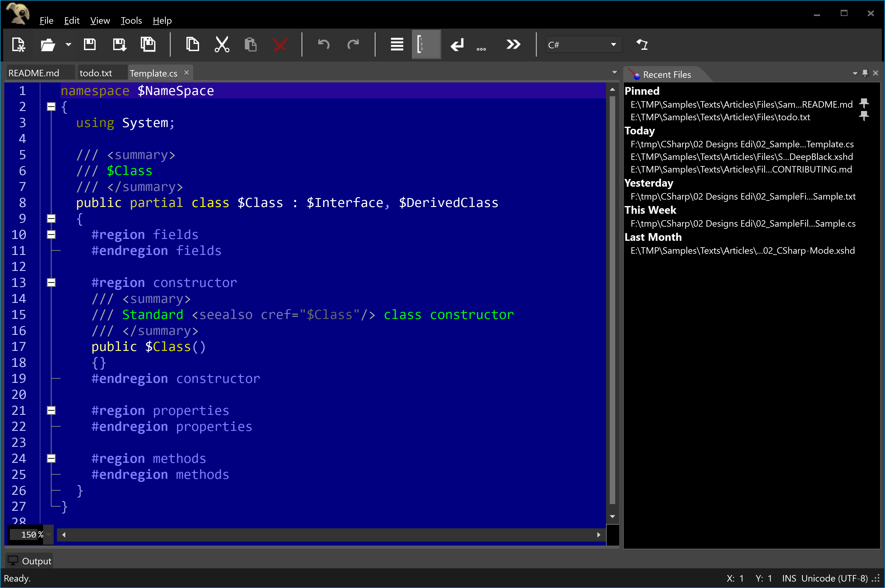The image size is (885, 588).
Task: Open the Edit menu
Action: tap(72, 21)
